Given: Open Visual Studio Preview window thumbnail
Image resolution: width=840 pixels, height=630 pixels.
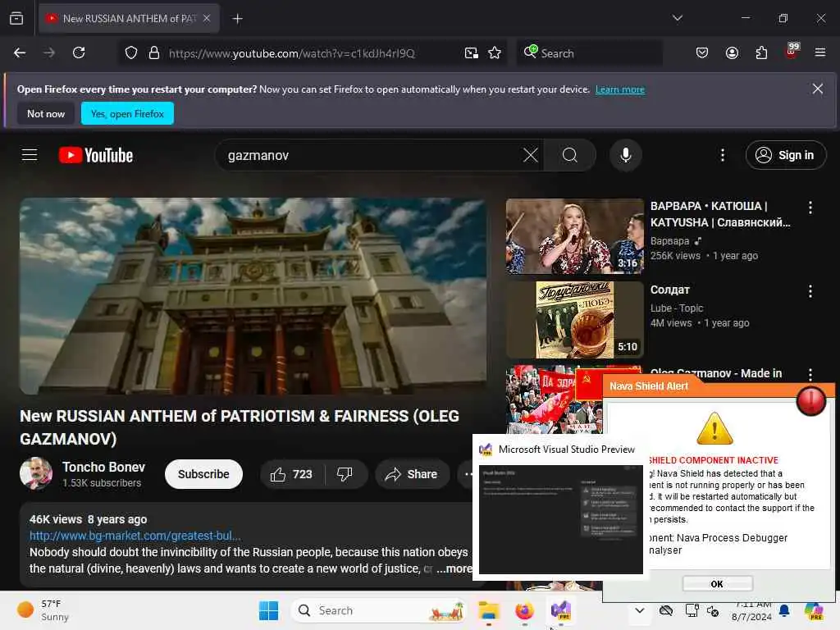Looking at the screenshot, I should 560,518.
